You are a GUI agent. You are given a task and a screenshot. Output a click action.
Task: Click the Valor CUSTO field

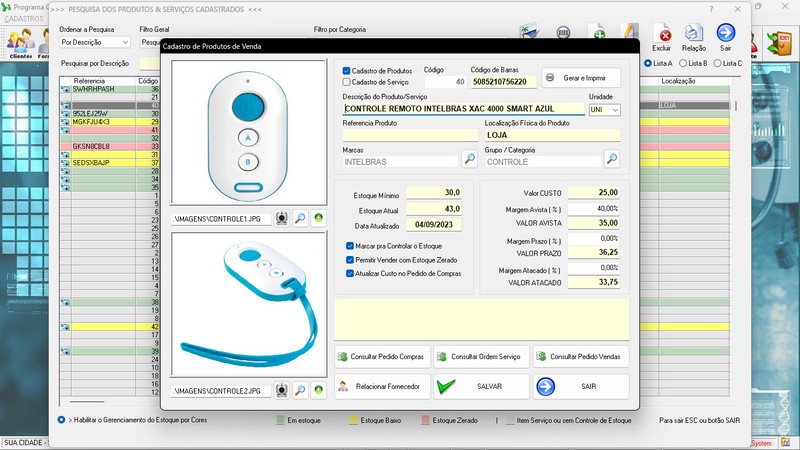click(x=592, y=192)
